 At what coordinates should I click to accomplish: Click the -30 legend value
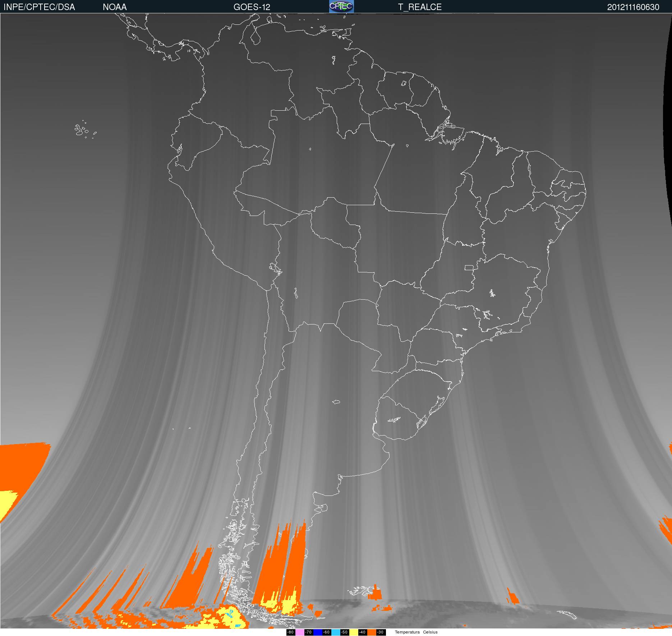pyautogui.click(x=380, y=632)
